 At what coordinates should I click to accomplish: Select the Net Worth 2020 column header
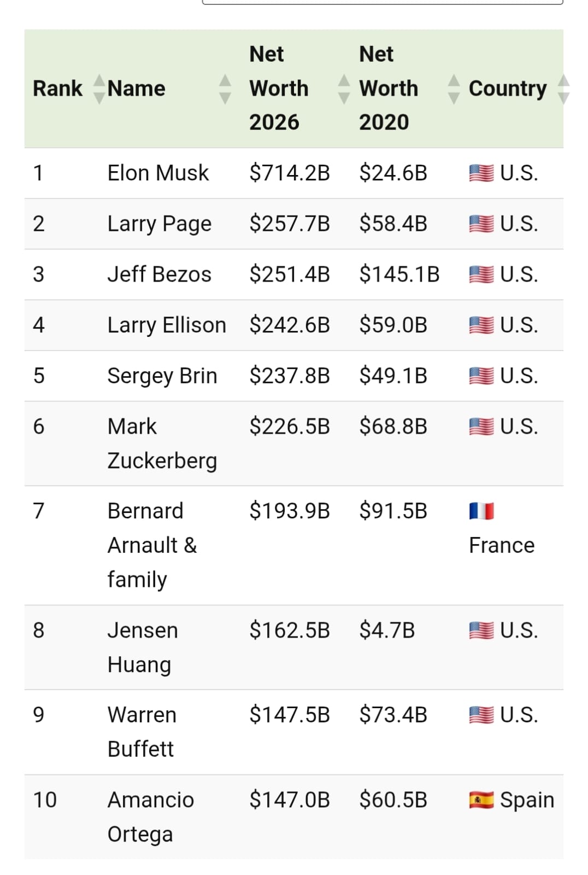(x=389, y=87)
